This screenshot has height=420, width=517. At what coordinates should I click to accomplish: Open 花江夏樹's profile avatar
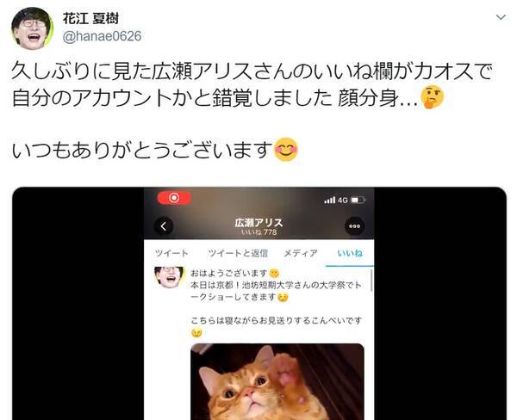pos(32,28)
